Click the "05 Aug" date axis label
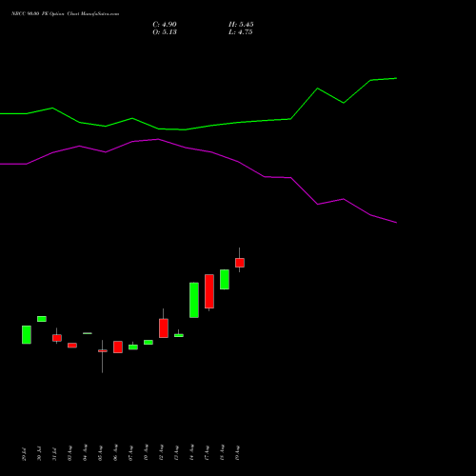This screenshot has height=476, width=476. coord(101,453)
